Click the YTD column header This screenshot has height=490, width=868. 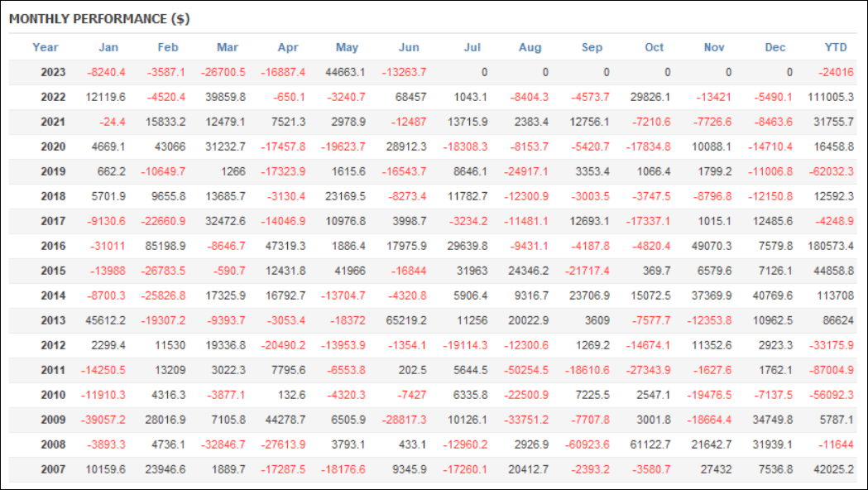pos(836,48)
